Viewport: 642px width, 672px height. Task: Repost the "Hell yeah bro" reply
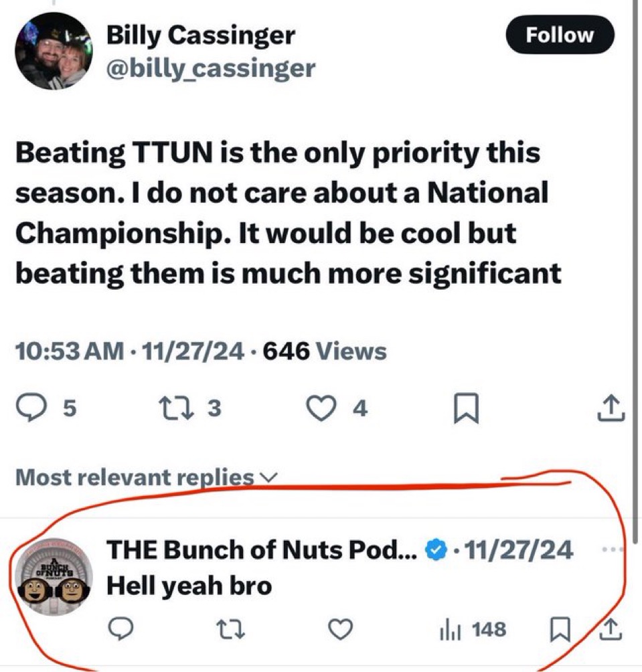[229, 629]
